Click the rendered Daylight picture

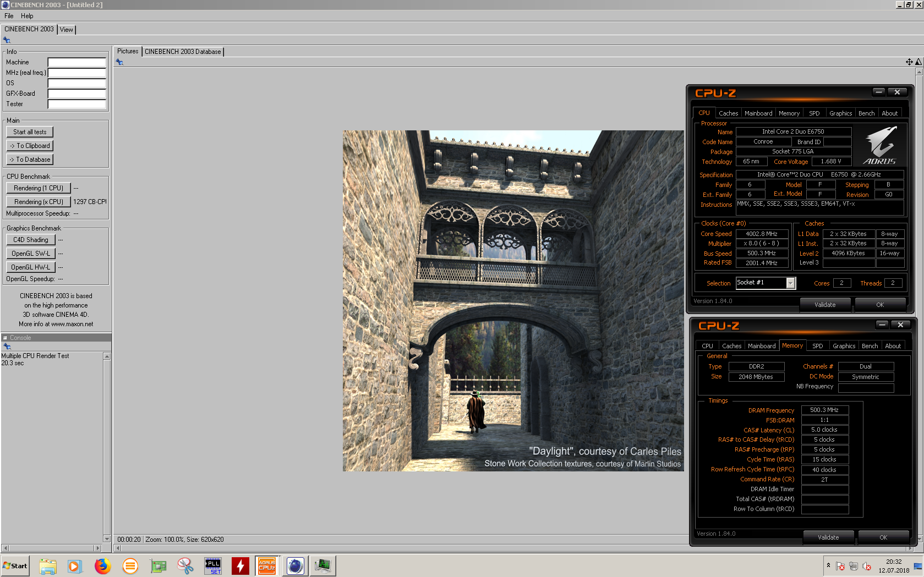click(513, 301)
